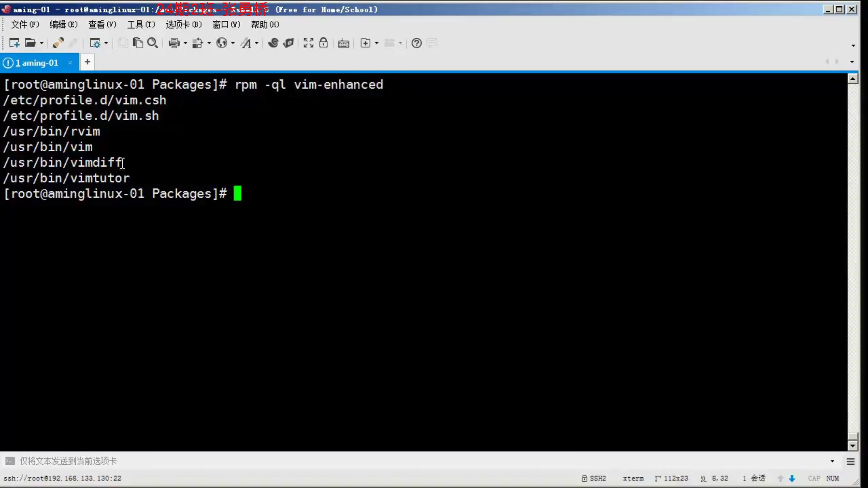The width and height of the screenshot is (868, 488).
Task: Toggle full screen mode icon
Action: (309, 43)
